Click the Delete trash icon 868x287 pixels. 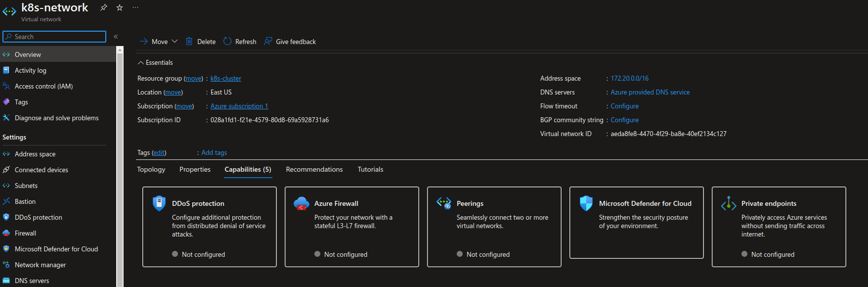[189, 42]
